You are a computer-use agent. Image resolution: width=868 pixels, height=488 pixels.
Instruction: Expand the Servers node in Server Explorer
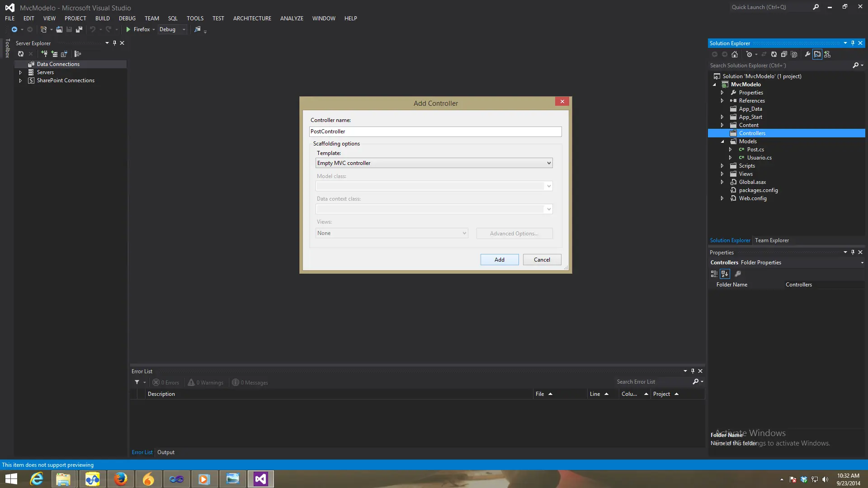pyautogui.click(x=20, y=72)
